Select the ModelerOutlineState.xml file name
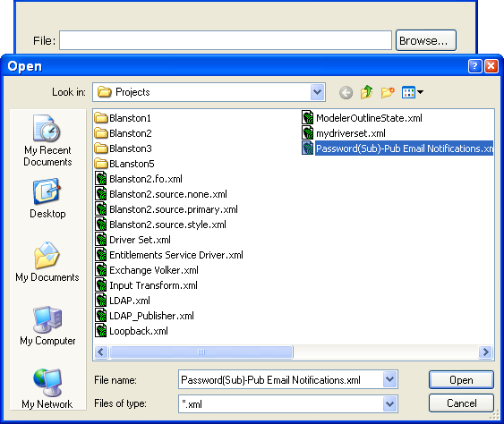Image resolution: width=504 pixels, height=424 pixels. point(369,118)
